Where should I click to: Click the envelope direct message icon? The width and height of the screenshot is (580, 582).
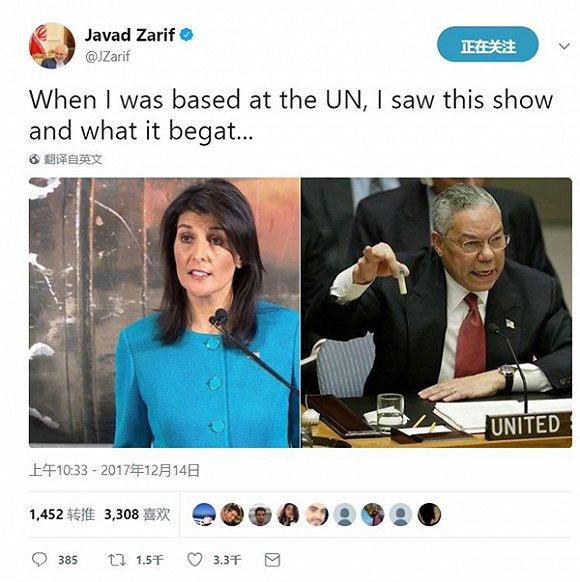tap(272, 560)
